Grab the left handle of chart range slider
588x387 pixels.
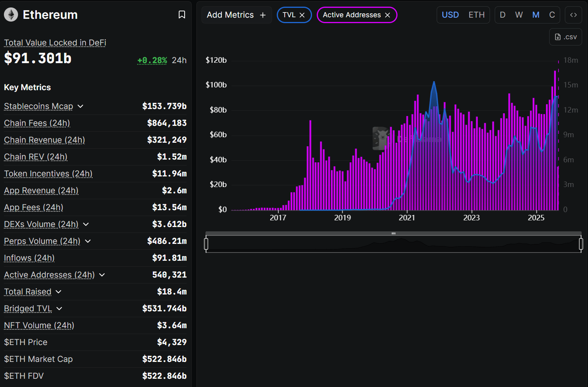click(x=206, y=244)
